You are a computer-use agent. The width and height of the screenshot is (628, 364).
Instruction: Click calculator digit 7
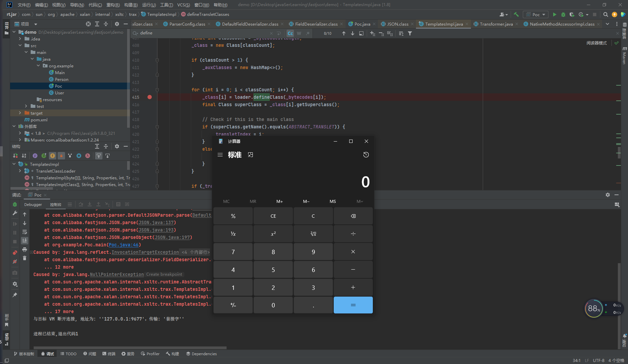coord(233,252)
